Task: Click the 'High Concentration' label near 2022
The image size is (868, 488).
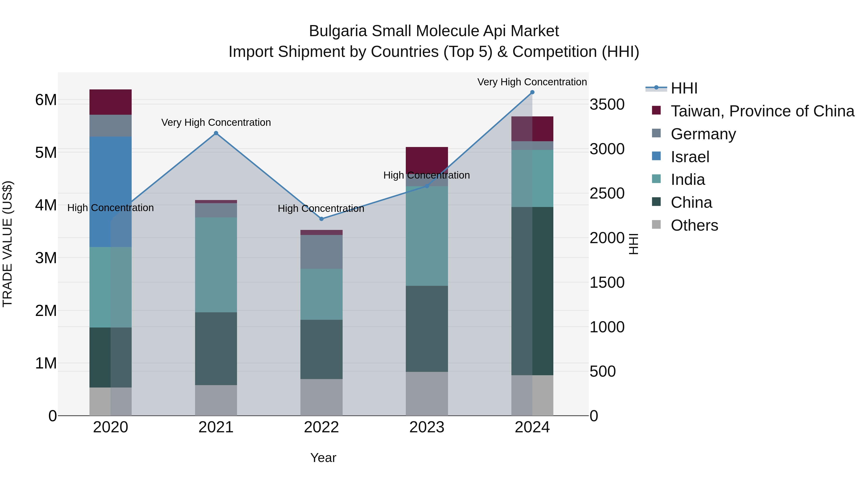Action: pos(321,208)
